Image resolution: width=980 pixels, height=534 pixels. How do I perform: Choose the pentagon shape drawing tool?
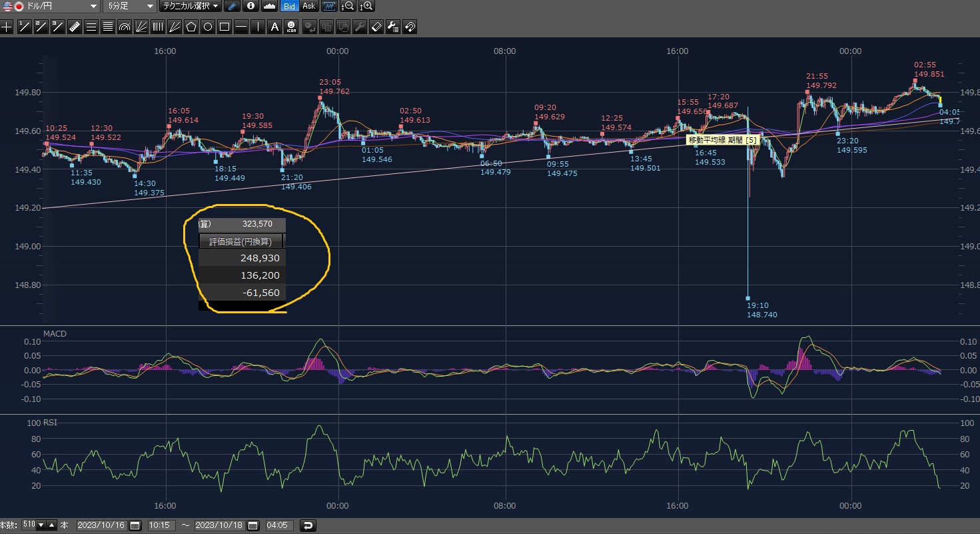point(191,27)
